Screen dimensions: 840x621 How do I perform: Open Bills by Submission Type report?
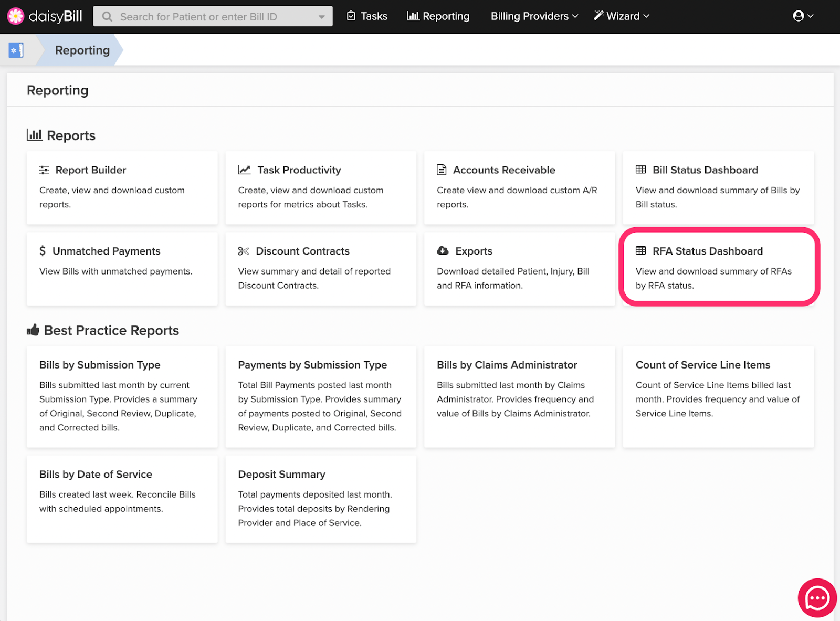(100, 365)
